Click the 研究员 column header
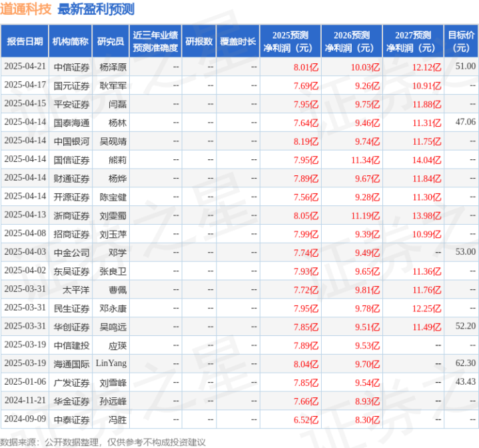Image resolution: width=479 pixels, height=448 pixels. 111,41
